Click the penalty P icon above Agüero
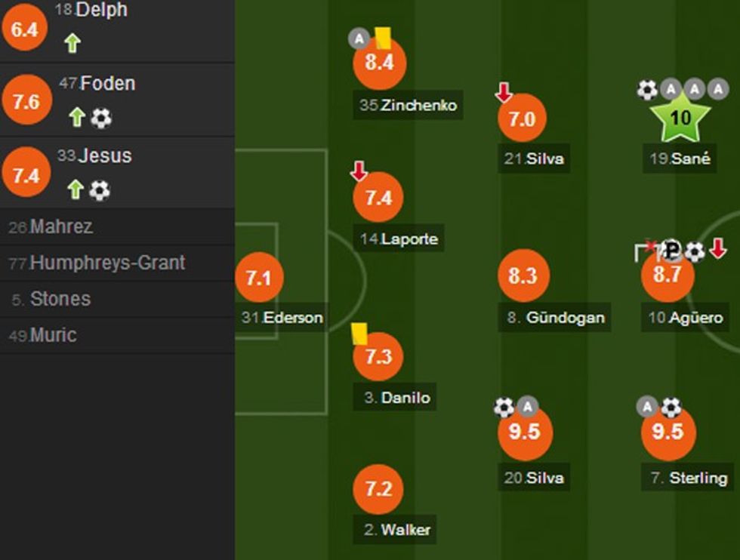740x560 pixels. pyautogui.click(x=672, y=250)
